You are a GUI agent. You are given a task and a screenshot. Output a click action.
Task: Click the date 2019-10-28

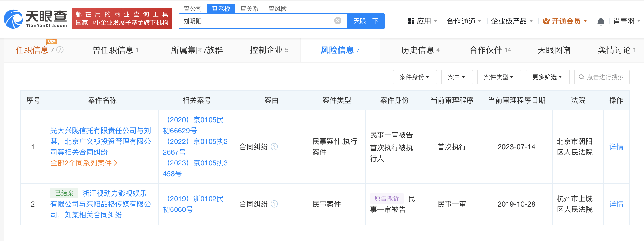click(516, 204)
